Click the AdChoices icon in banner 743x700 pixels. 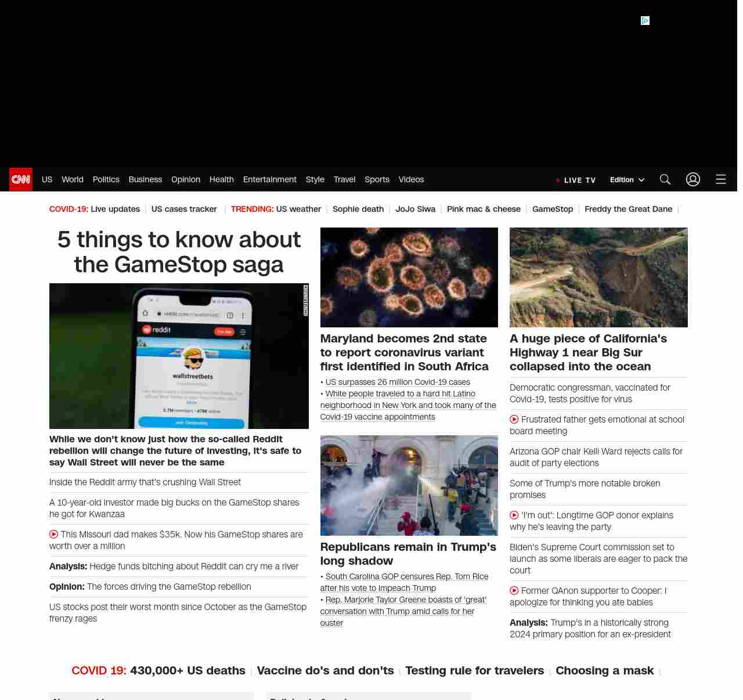click(645, 21)
